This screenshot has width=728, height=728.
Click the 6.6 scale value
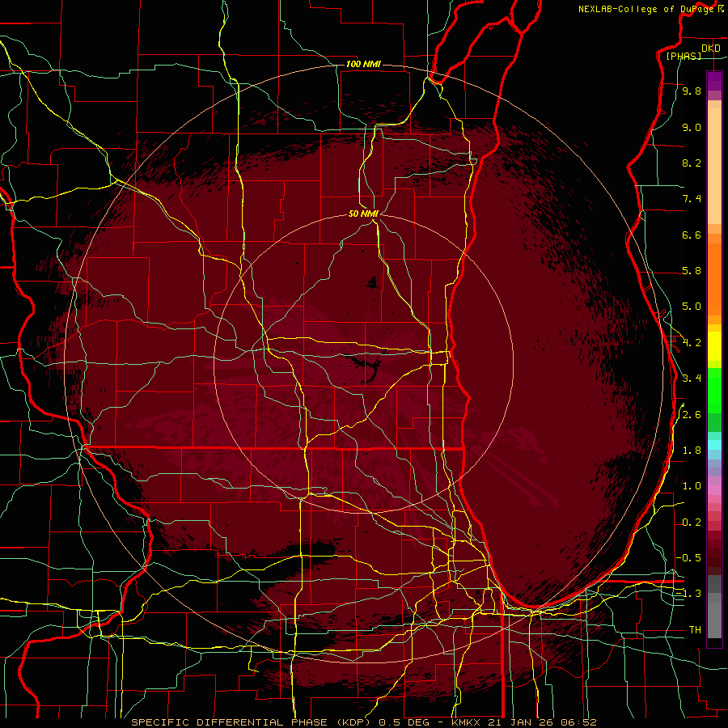(692, 235)
